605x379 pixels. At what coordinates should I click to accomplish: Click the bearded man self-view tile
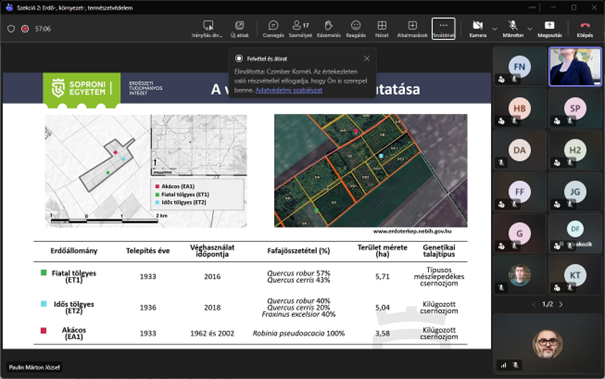point(547,343)
